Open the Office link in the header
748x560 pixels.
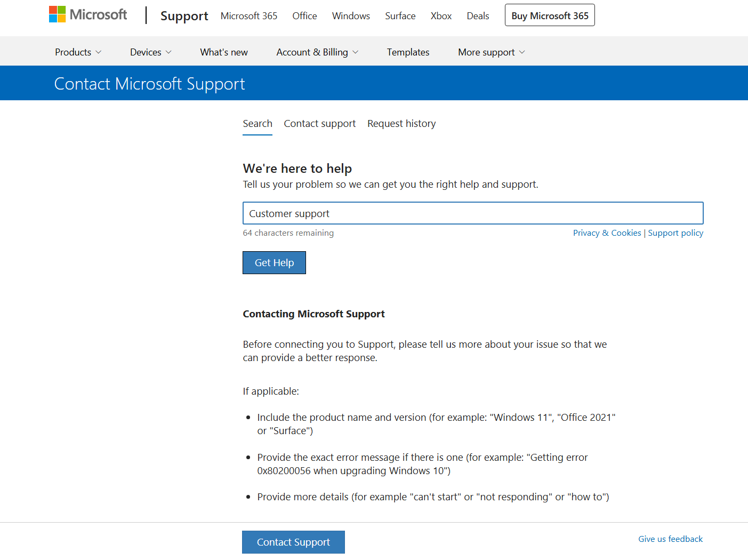click(304, 16)
